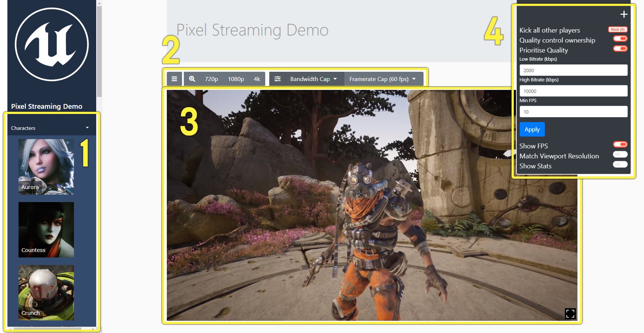Enter fullscreen via the stream corner icon
The width and height of the screenshot is (644, 333).
(x=570, y=313)
